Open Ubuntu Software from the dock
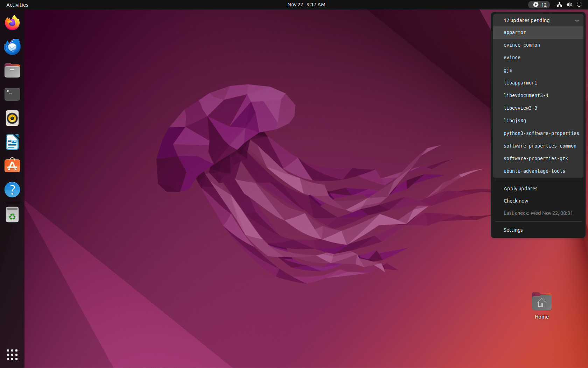This screenshot has height=368, width=588. [x=12, y=166]
